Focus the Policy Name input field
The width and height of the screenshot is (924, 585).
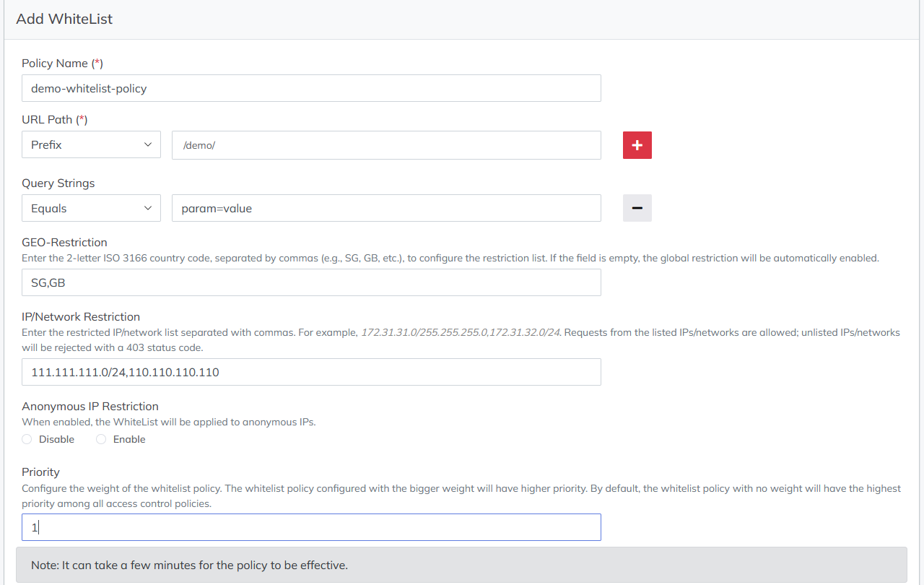(311, 88)
